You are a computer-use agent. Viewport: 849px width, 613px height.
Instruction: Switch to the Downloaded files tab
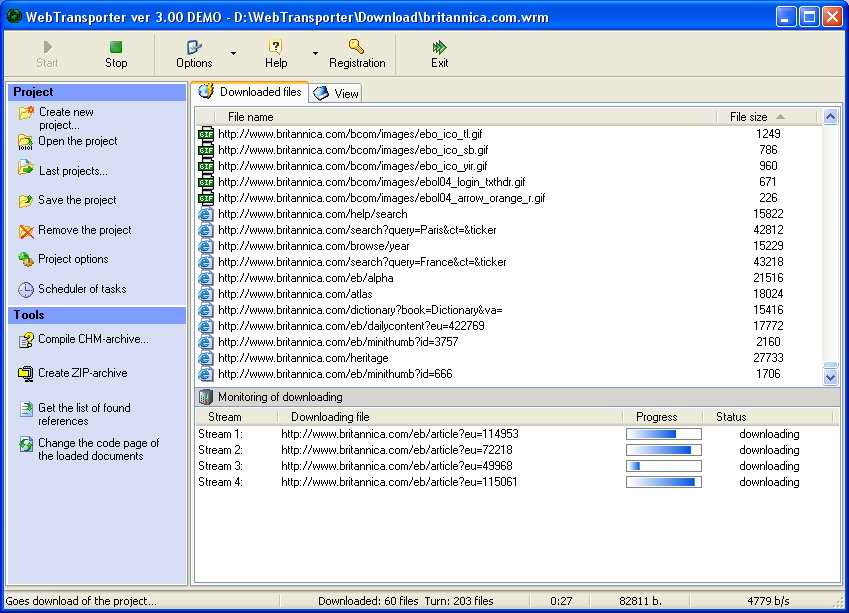[x=250, y=92]
